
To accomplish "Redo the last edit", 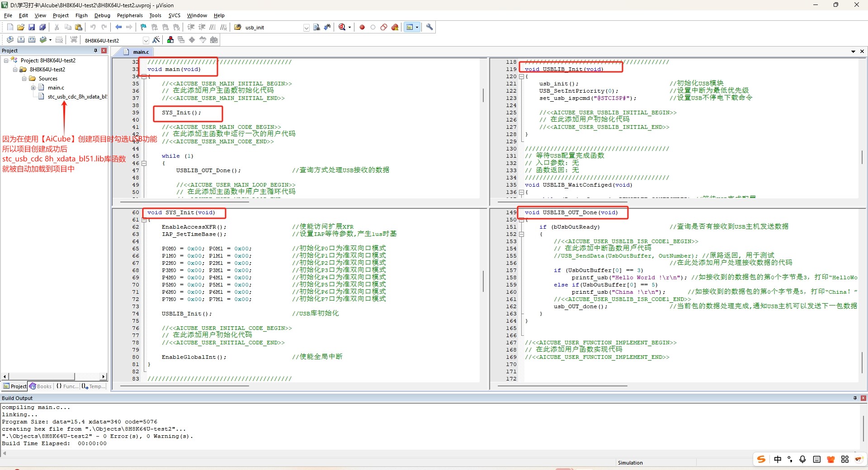I will click(x=104, y=27).
